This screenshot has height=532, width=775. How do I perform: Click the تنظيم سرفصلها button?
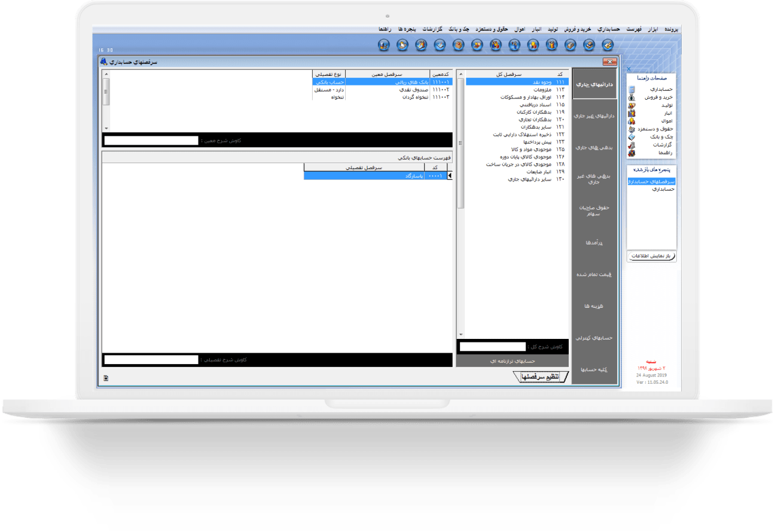[541, 377]
